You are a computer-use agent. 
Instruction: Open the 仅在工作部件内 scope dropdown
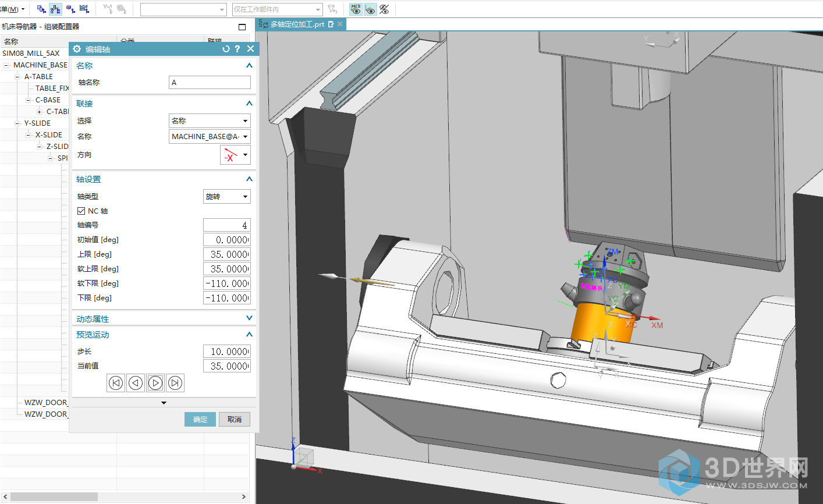click(277, 9)
